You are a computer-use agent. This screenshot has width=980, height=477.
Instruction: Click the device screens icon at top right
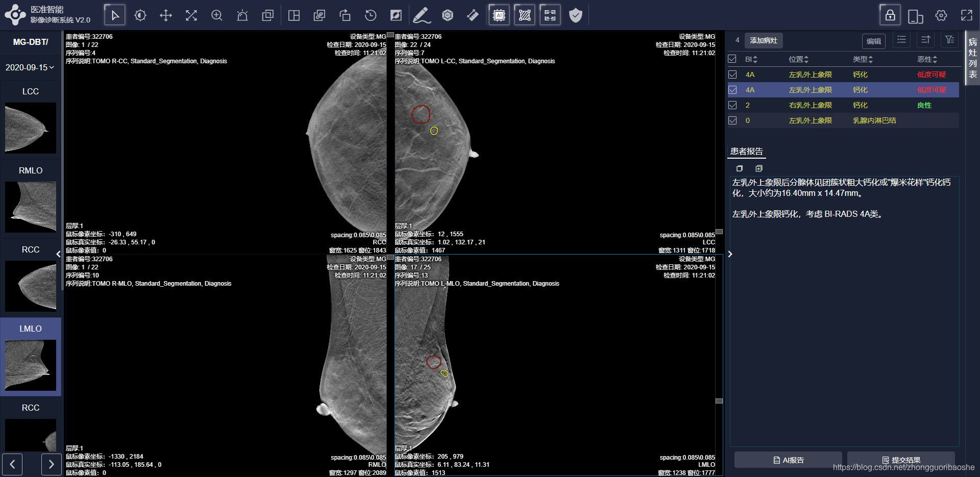point(916,16)
